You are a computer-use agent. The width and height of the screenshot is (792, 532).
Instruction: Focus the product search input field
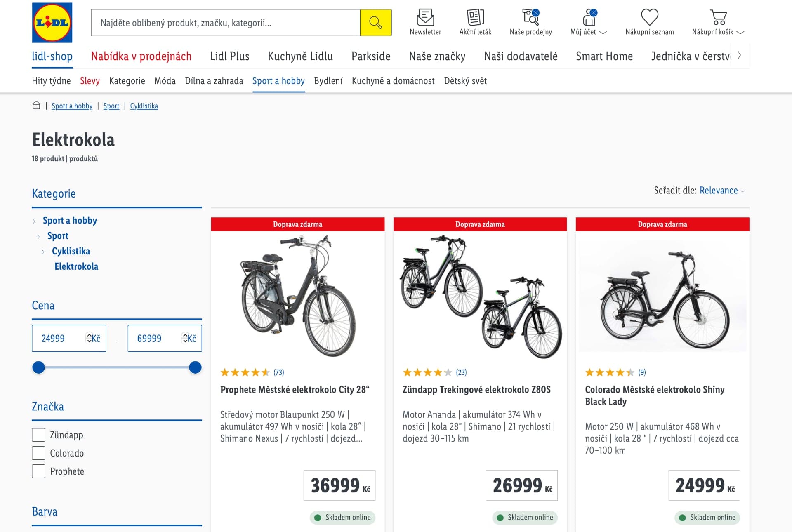tap(225, 23)
